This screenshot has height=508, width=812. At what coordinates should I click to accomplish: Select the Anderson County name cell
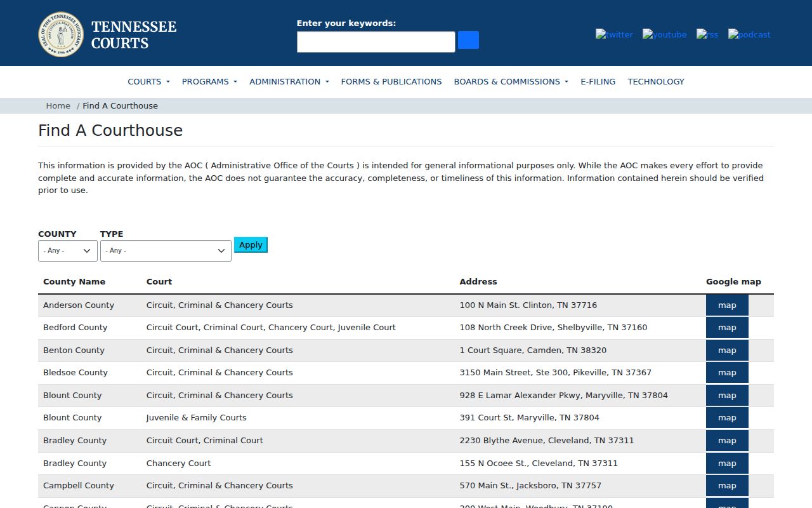pyautogui.click(x=79, y=305)
